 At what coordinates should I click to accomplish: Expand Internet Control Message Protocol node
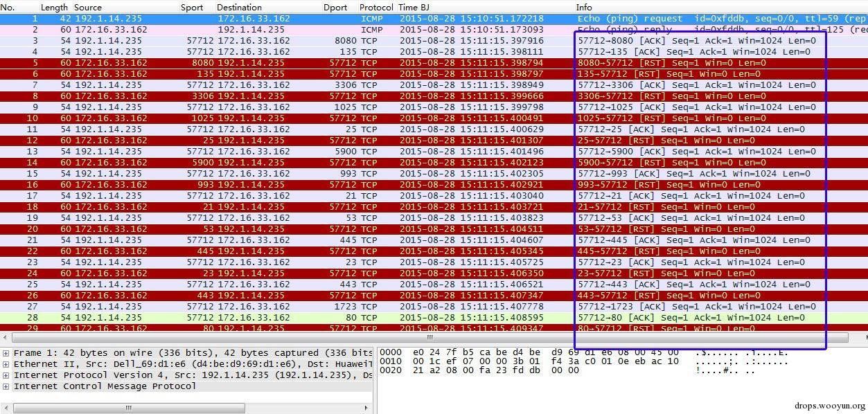point(6,386)
